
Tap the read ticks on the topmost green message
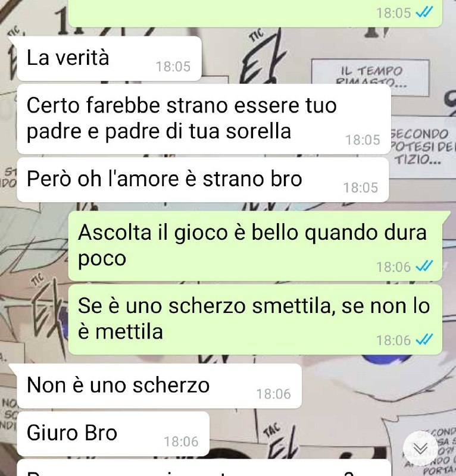coord(424,12)
